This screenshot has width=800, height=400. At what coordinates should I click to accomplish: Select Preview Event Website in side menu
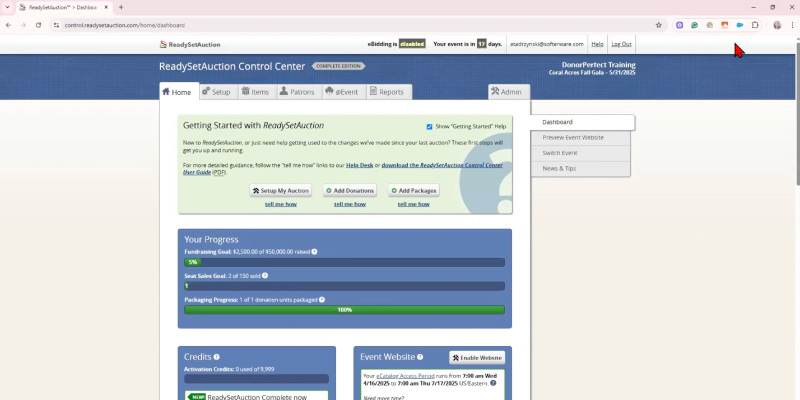pyautogui.click(x=580, y=138)
